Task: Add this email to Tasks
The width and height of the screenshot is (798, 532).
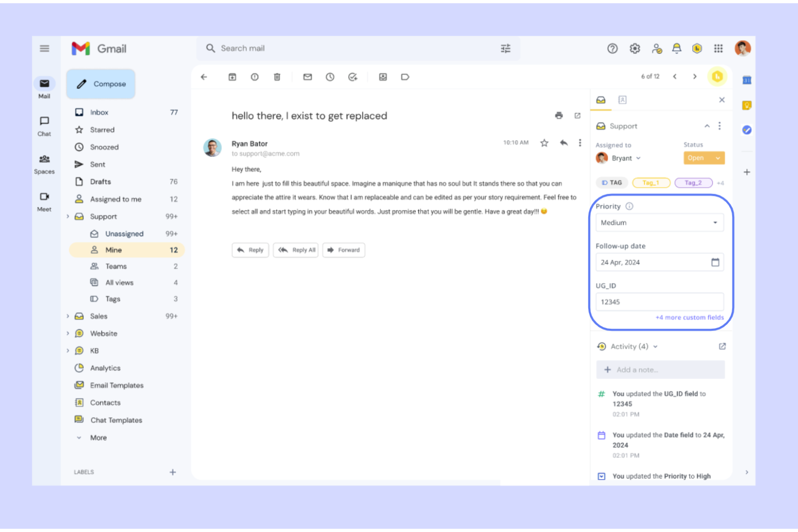Action: click(x=353, y=77)
